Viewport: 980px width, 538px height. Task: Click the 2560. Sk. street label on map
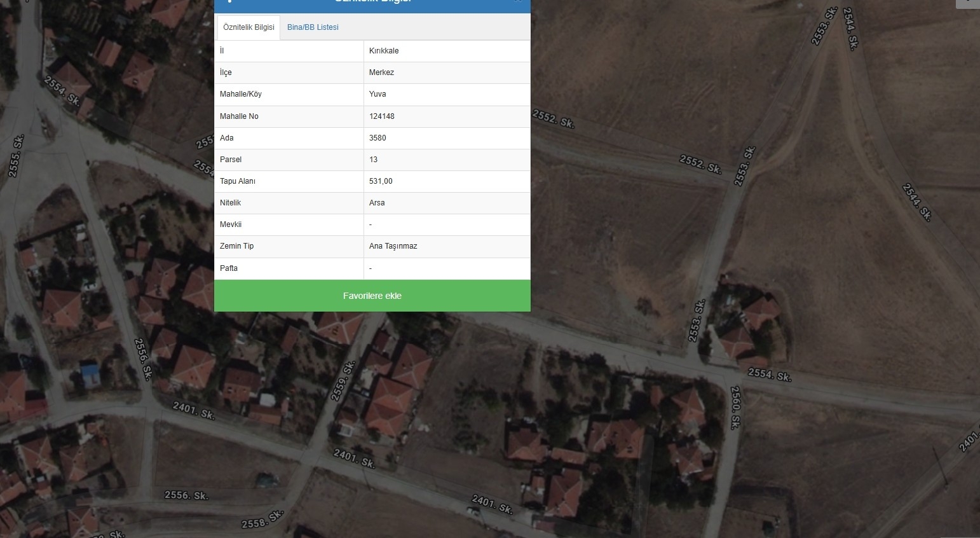pos(735,408)
